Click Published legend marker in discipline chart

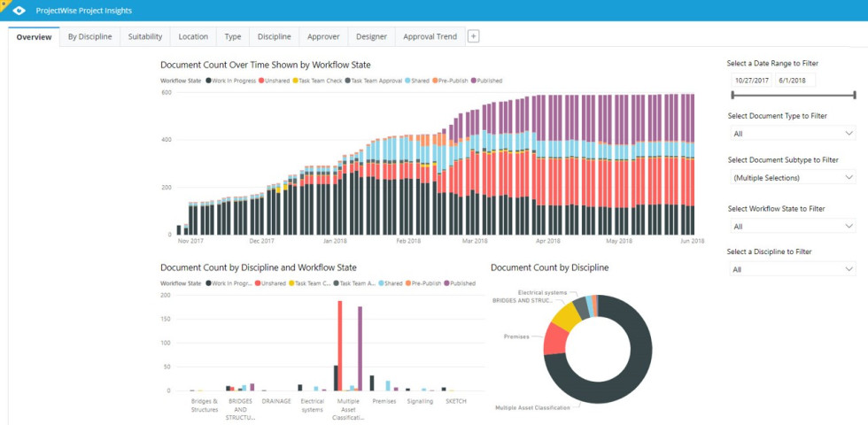click(x=447, y=283)
